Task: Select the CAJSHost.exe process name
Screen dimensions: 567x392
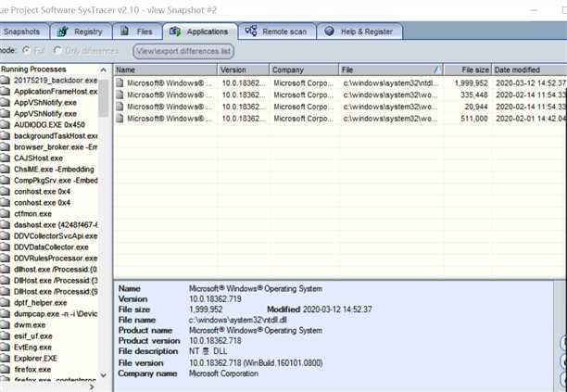Action: click(x=38, y=158)
